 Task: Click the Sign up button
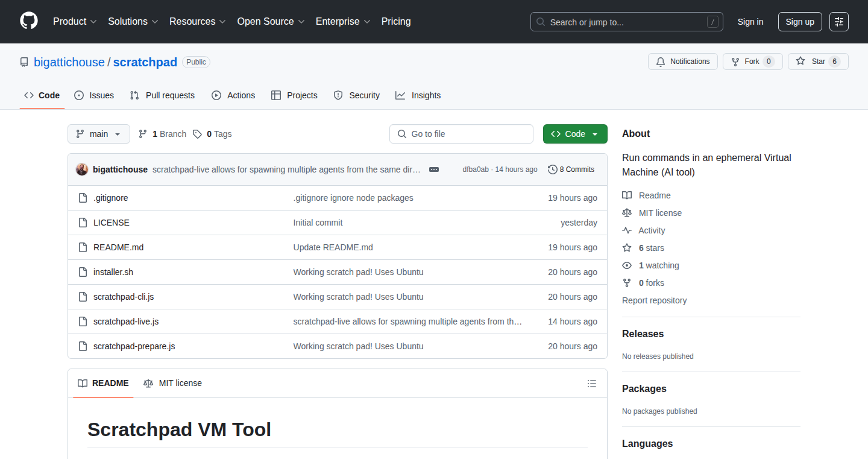pos(800,22)
